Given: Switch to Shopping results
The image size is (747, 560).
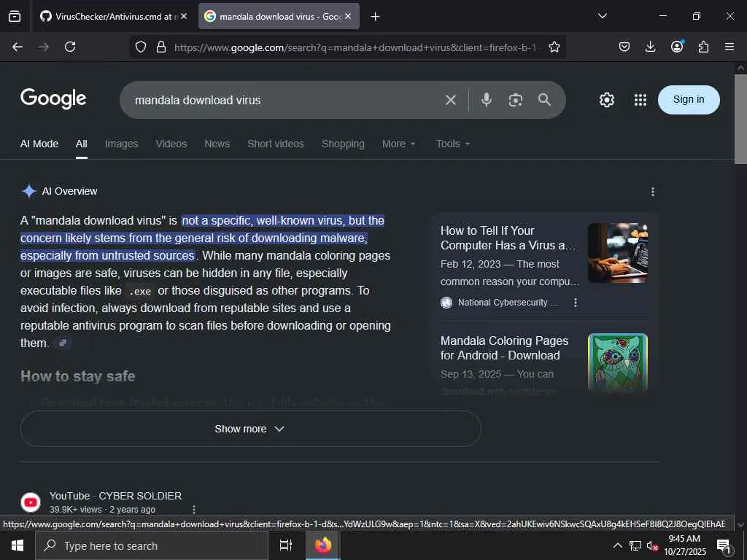Looking at the screenshot, I should point(343,144).
